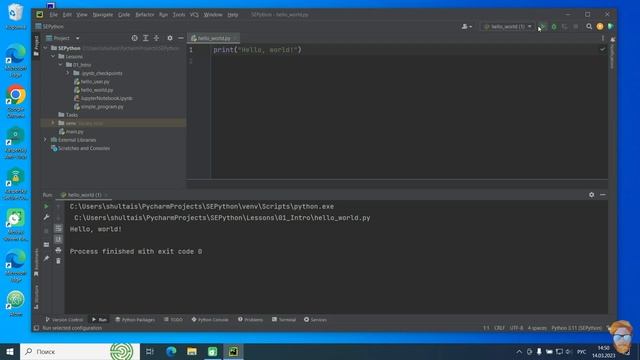The width and height of the screenshot is (640, 360).
Task: Open File Explorer from taskbar
Action: (x=192, y=351)
